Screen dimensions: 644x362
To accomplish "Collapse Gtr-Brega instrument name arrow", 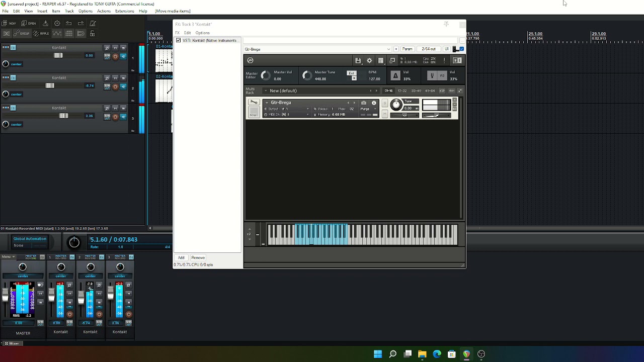I will click(267, 103).
